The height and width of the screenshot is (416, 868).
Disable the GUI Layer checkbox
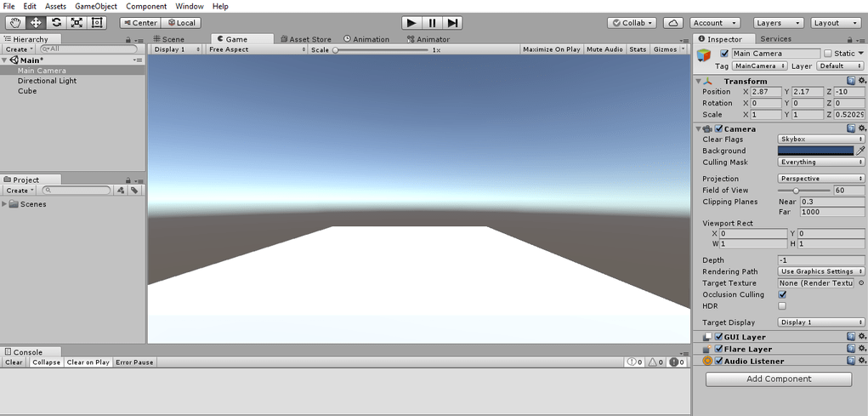click(x=718, y=337)
